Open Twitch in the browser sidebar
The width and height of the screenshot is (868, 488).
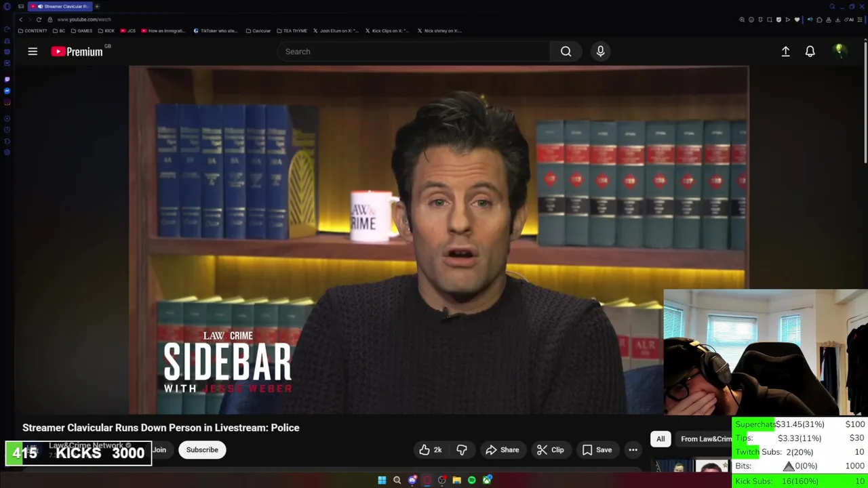click(7, 79)
